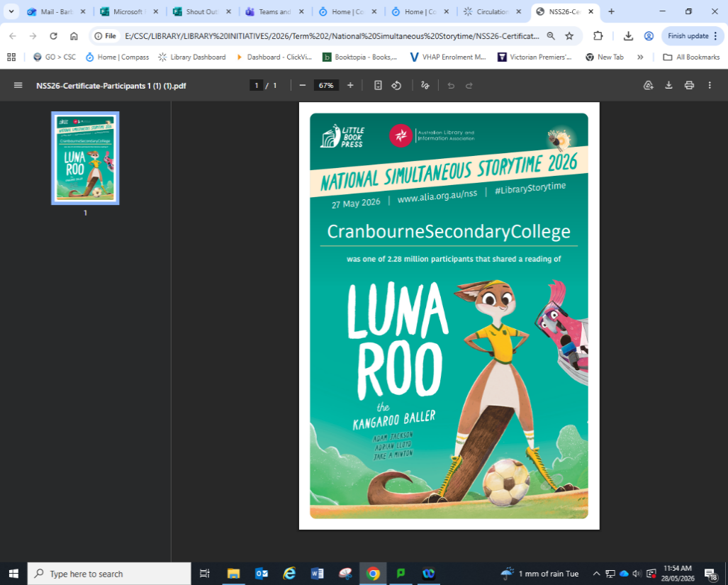Screen dimensions: 728x585
Task: Open a new browser tab
Action: pos(612,11)
